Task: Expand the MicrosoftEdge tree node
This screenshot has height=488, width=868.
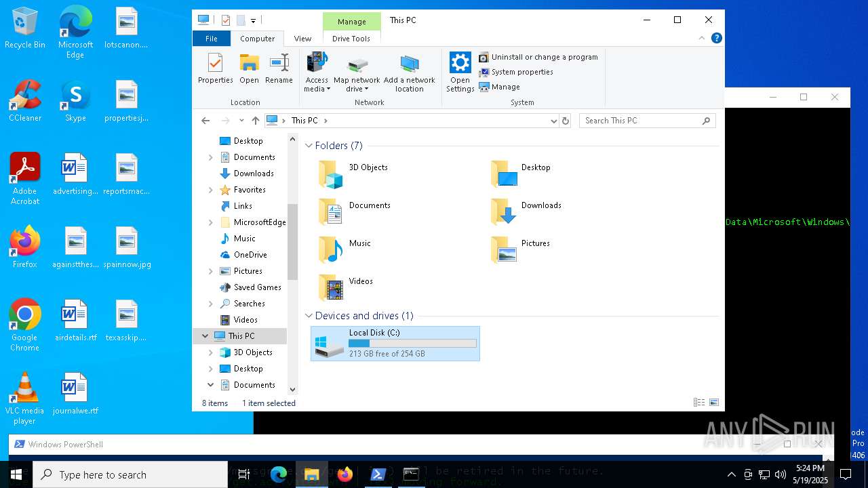Action: tap(210, 222)
